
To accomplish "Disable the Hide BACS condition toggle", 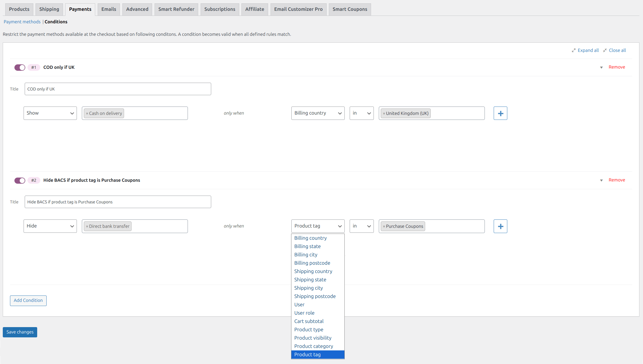I will [19, 180].
